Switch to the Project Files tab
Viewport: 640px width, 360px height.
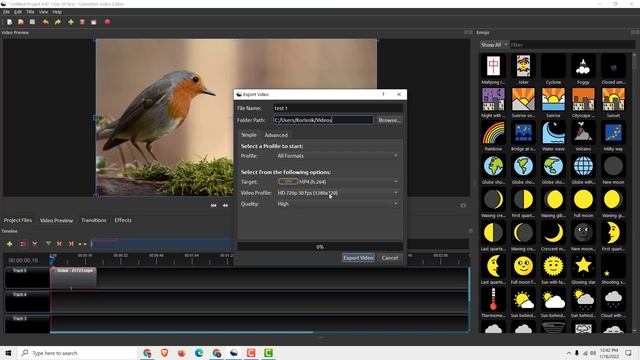18,220
